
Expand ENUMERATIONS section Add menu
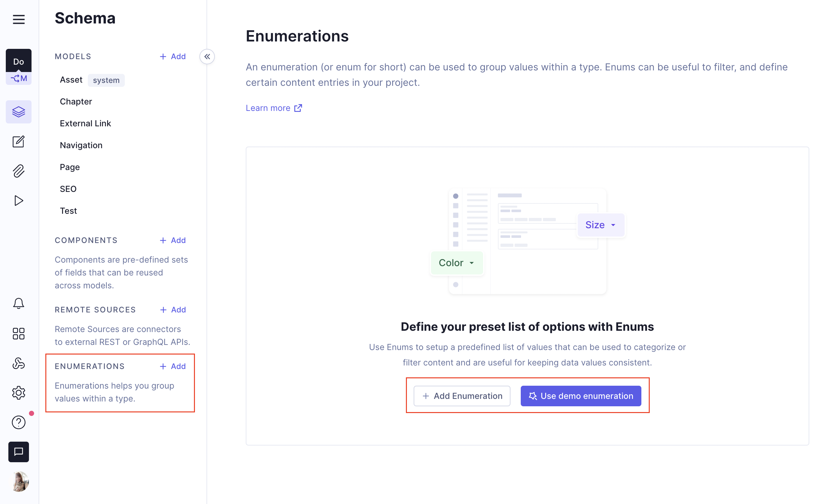[x=173, y=366]
